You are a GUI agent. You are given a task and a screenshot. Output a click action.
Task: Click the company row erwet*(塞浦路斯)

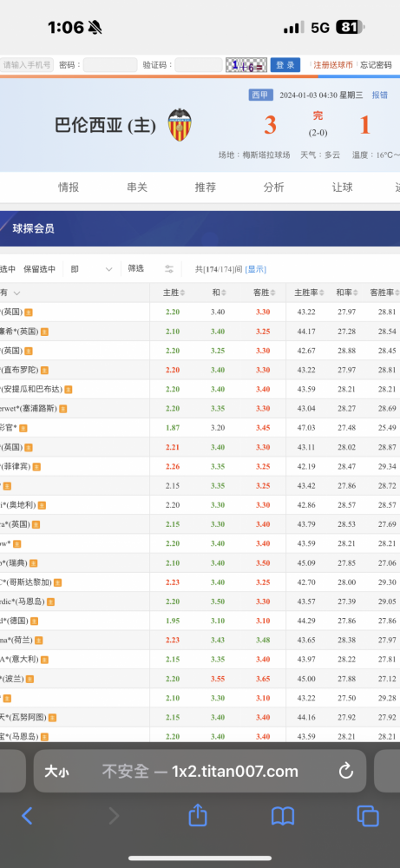[x=29, y=409]
